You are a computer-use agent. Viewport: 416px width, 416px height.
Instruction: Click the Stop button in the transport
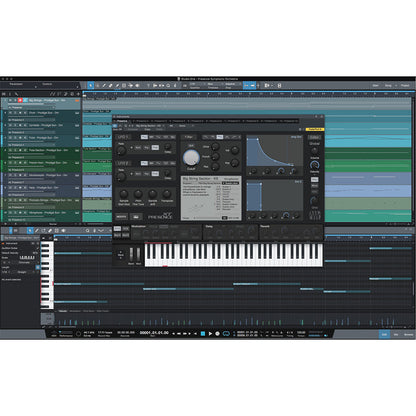pos(203,333)
